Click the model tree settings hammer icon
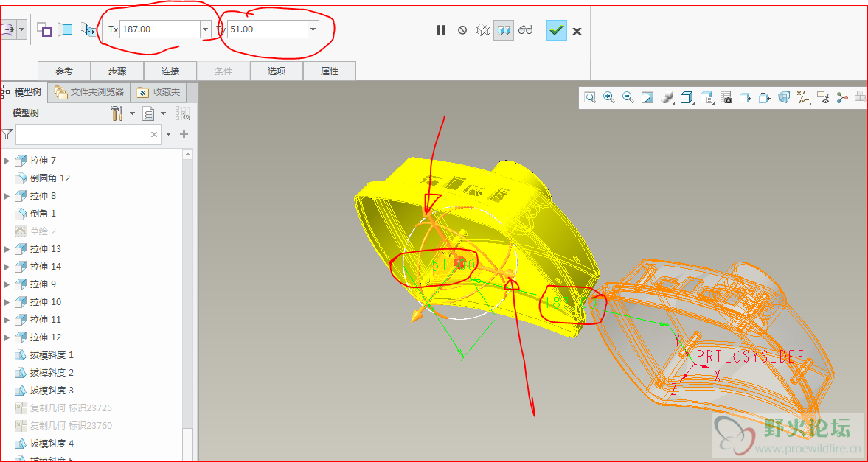Viewport: 868px width, 462px height. point(117,113)
